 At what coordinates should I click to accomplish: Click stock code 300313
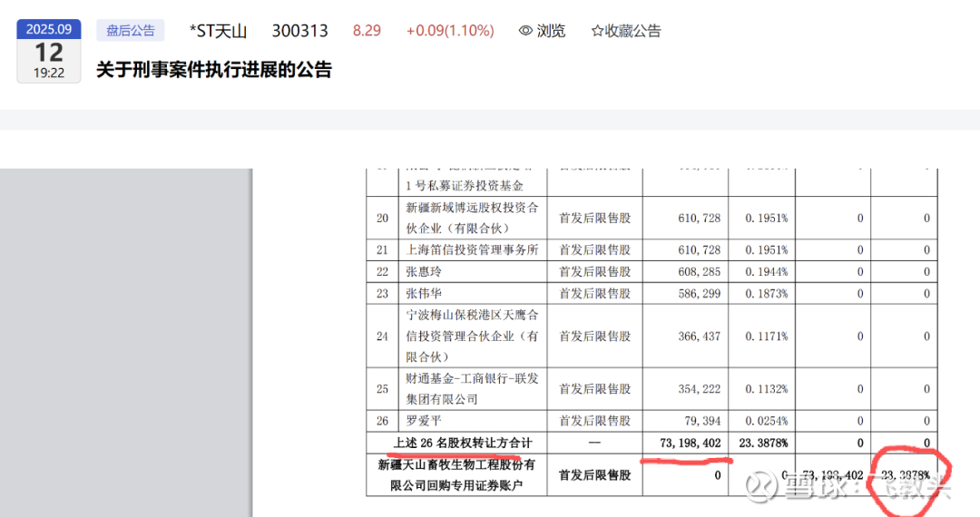coord(300,31)
